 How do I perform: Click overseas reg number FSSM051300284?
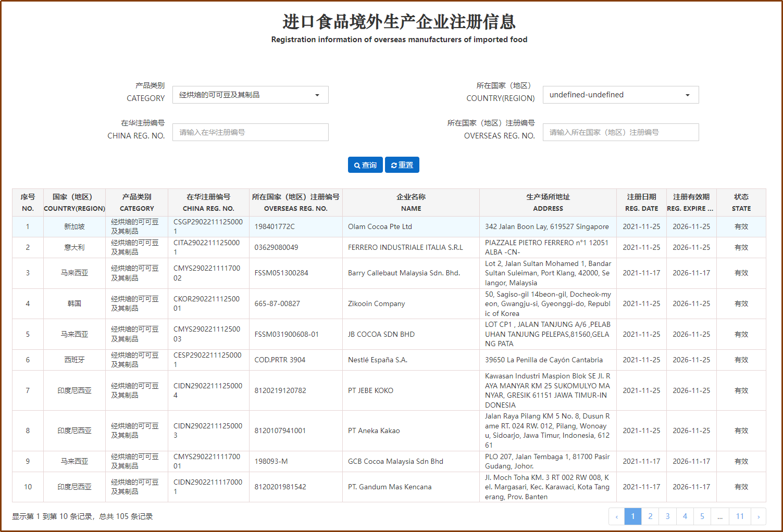pos(281,273)
